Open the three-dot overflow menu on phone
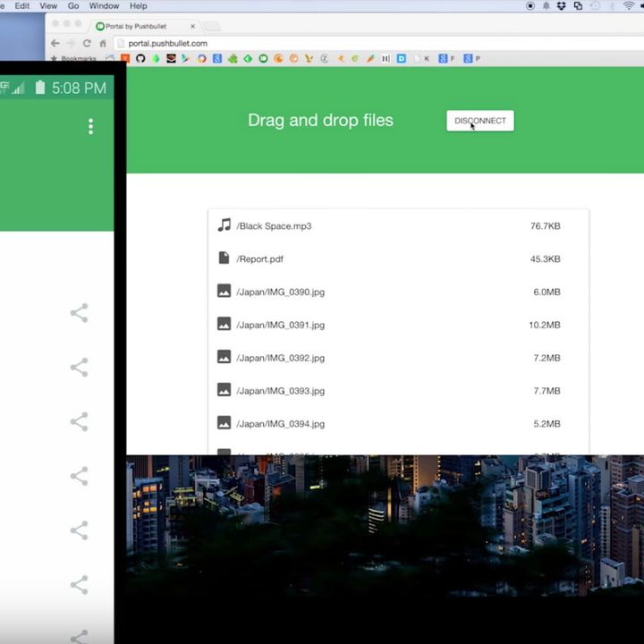The width and height of the screenshot is (644, 644). pyautogui.click(x=90, y=126)
